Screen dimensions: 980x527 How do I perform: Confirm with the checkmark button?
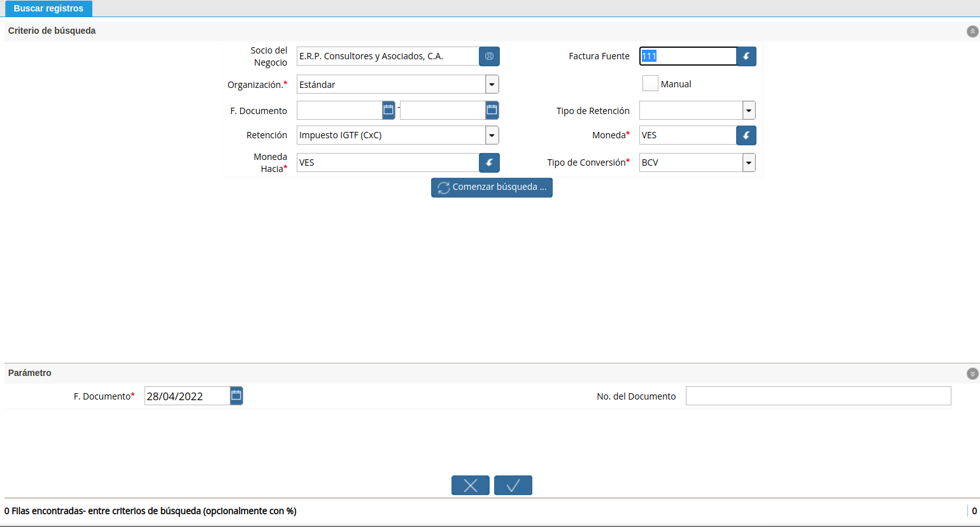point(513,486)
